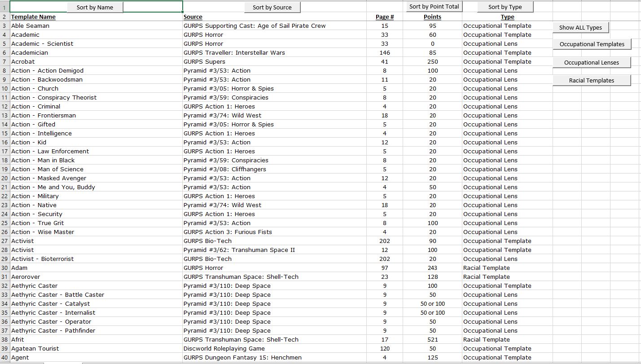Click the Sort by Name button
Image resolution: width=641 pixels, height=364 pixels.
pos(95,7)
